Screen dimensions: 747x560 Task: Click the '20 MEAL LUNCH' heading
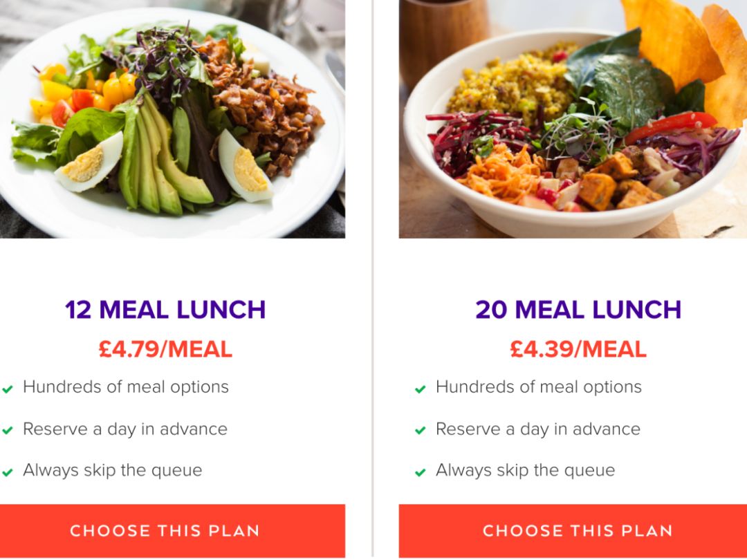578,310
